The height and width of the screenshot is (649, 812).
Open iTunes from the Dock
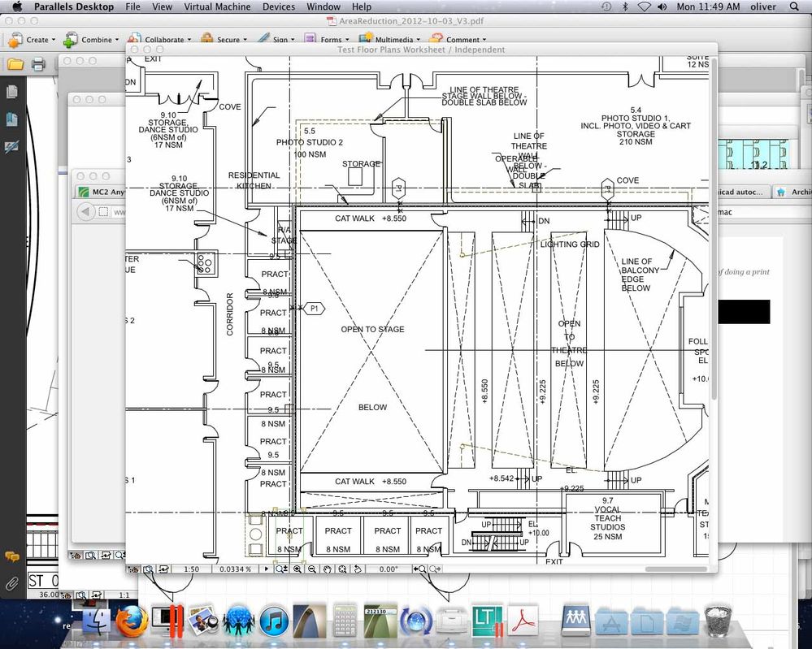point(273,621)
